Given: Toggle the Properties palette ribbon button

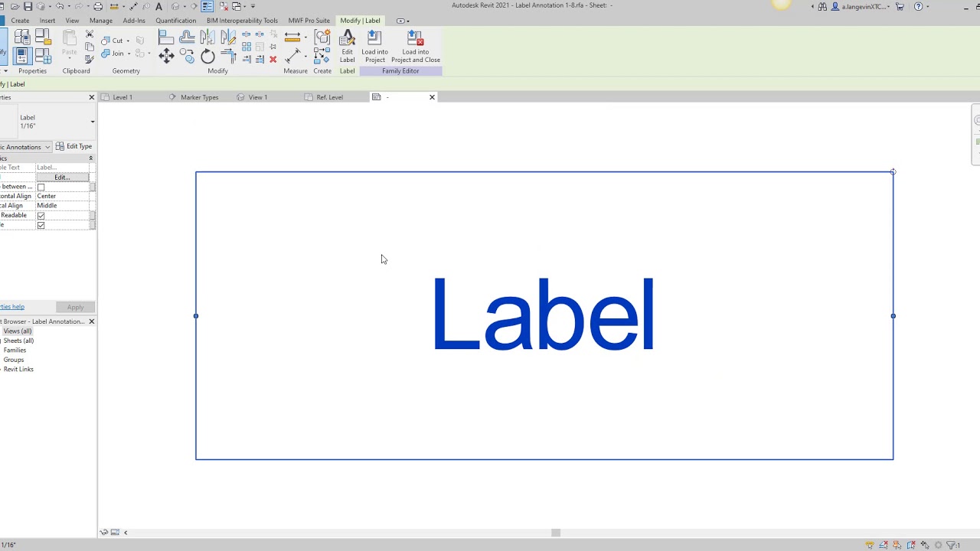Looking at the screenshot, I should pyautogui.click(x=21, y=56).
